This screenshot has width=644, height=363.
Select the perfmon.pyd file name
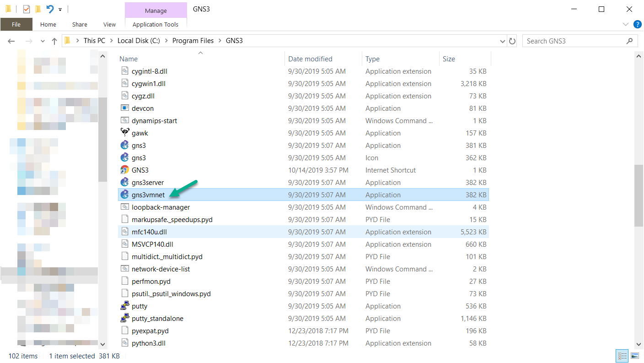click(151, 281)
